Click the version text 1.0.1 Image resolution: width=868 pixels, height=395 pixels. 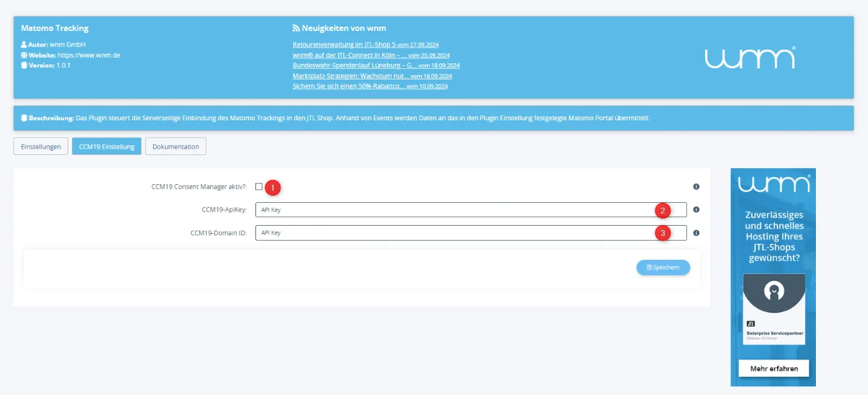[x=63, y=64]
